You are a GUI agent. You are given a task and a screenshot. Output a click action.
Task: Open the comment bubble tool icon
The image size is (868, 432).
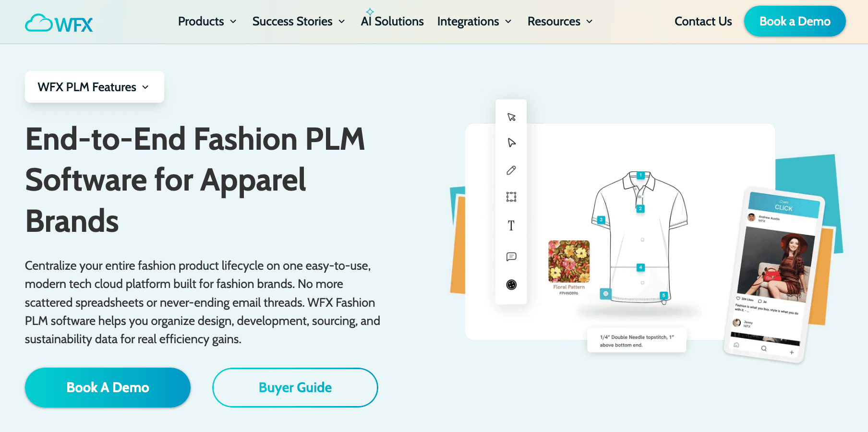coord(511,257)
